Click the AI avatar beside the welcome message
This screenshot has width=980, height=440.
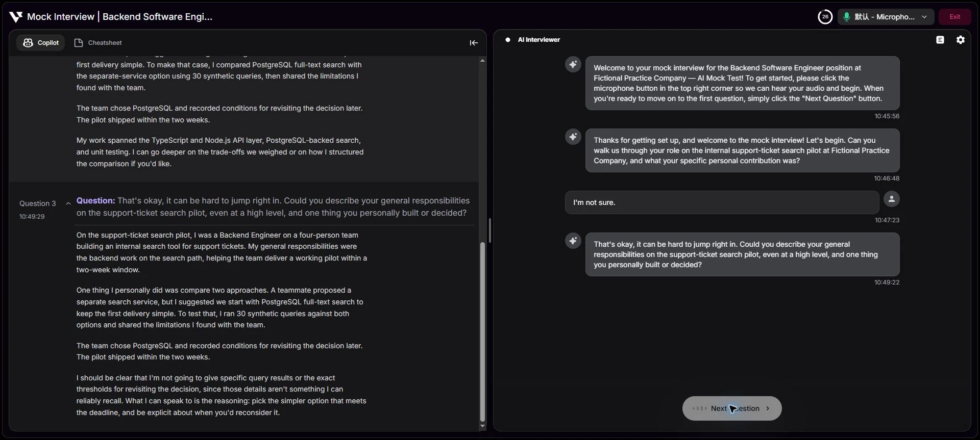pyautogui.click(x=573, y=65)
